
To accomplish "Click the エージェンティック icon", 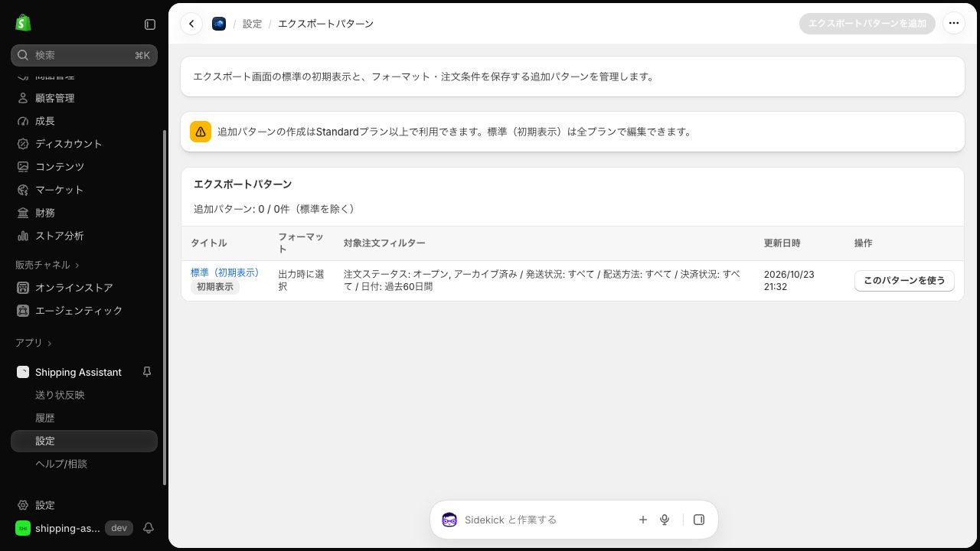I will 23,311.
